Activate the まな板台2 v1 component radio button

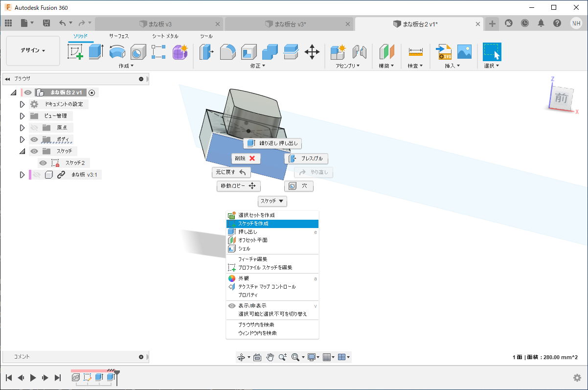[92, 92]
